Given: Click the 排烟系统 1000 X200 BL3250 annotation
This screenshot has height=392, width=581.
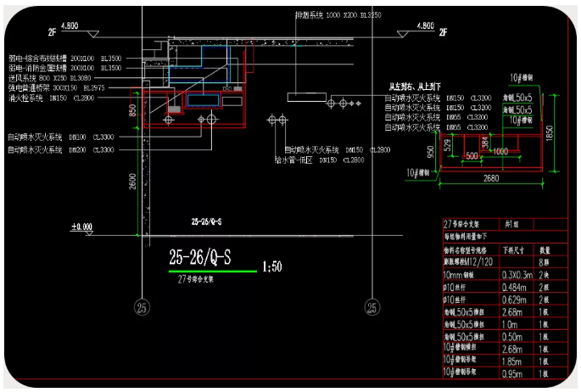Looking at the screenshot, I should [338, 15].
